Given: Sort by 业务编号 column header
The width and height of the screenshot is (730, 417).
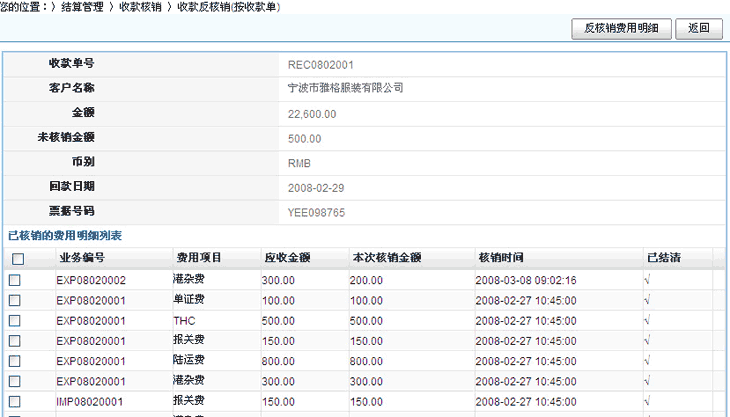Looking at the screenshot, I should click(81, 258).
